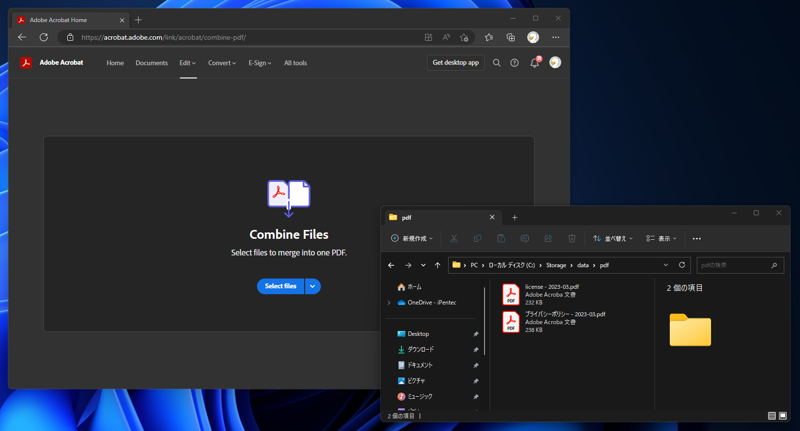Click refresh button in File Explorer address bar
Viewport: 800px width, 431px height.
682,265
